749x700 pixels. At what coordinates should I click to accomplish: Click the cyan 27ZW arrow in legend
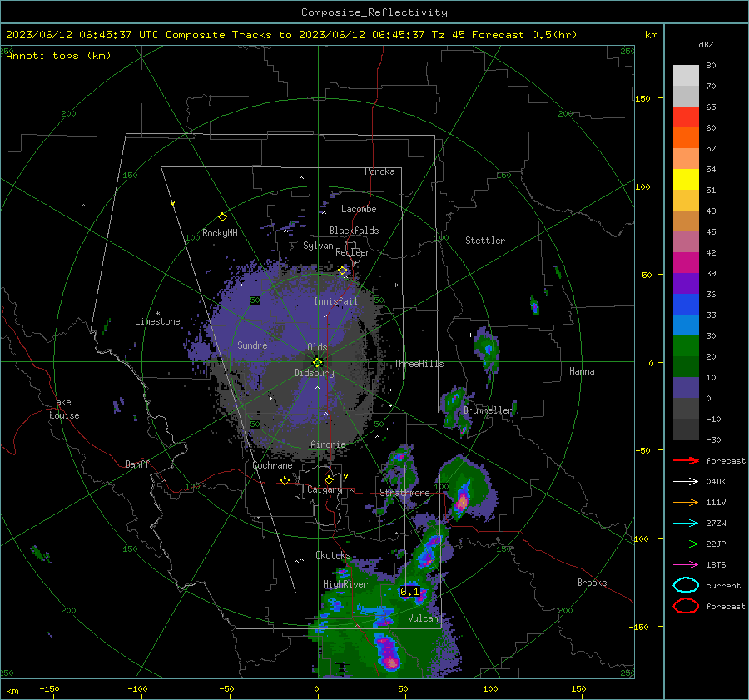point(686,524)
